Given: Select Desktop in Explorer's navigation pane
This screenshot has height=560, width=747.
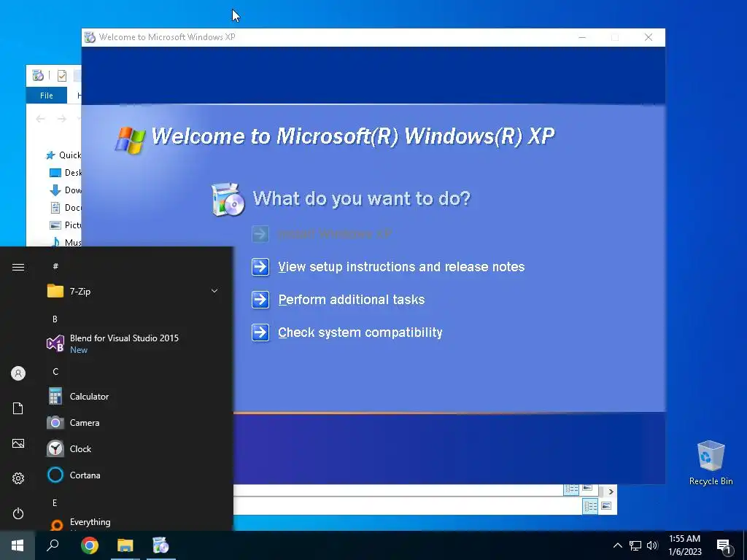Looking at the screenshot, I should tap(65, 172).
